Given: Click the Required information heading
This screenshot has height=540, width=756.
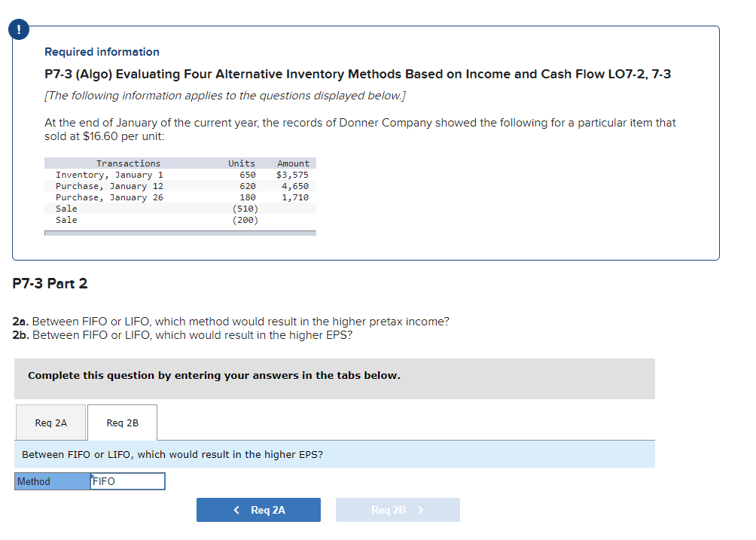Looking at the screenshot, I should click(102, 51).
